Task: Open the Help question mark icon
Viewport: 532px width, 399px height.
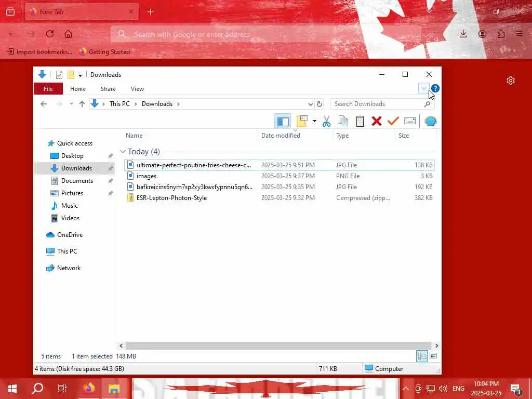Action: pyautogui.click(x=435, y=88)
